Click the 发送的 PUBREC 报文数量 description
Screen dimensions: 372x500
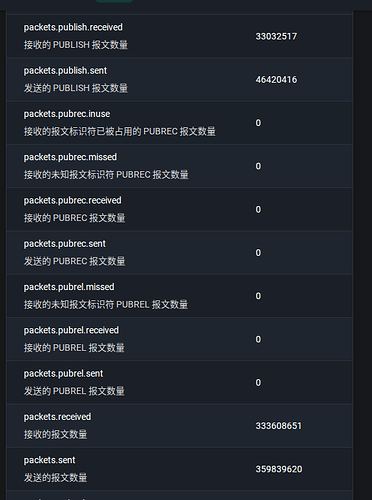pos(74,261)
